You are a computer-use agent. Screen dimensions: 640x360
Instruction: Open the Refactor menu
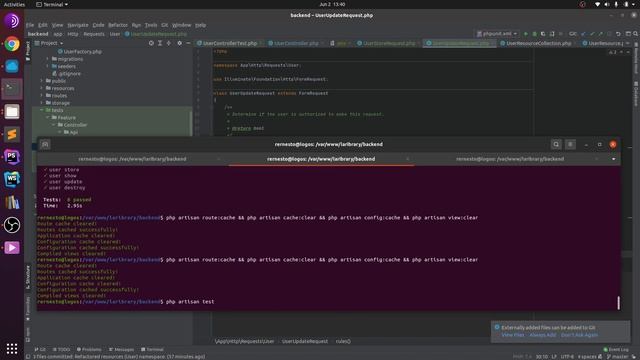click(x=118, y=25)
